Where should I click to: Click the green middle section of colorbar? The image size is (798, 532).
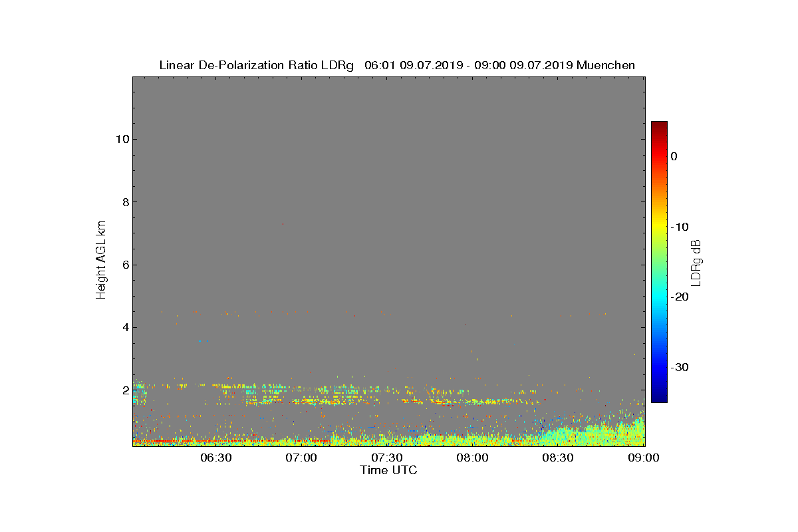[659, 262]
